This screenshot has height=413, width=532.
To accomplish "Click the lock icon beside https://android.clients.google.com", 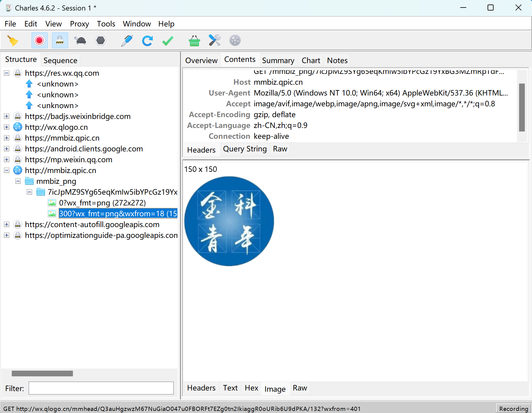I will (18, 149).
